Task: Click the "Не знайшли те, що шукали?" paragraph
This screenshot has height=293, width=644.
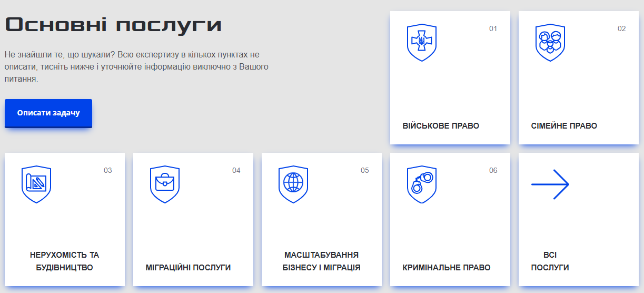Action: point(137,67)
